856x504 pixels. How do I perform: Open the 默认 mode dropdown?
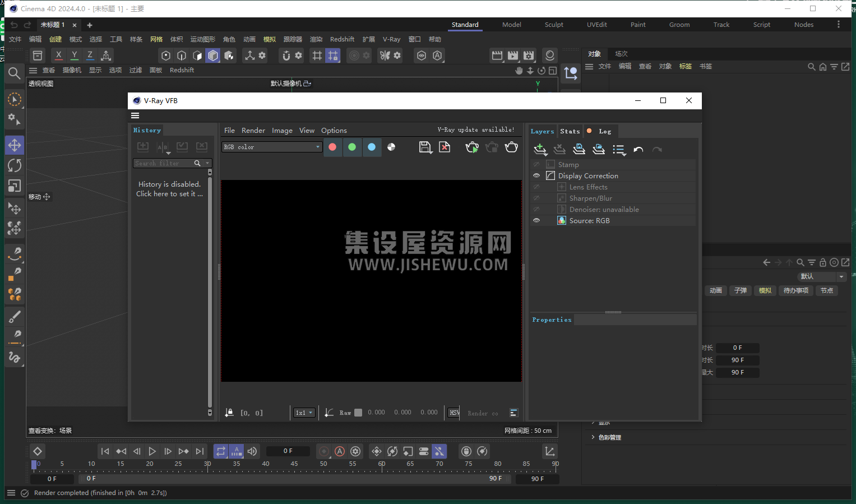point(821,276)
